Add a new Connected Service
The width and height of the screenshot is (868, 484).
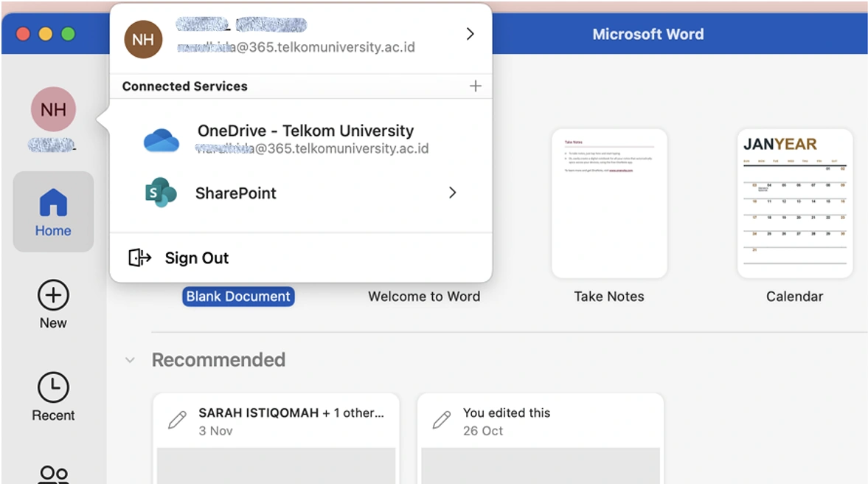point(476,86)
